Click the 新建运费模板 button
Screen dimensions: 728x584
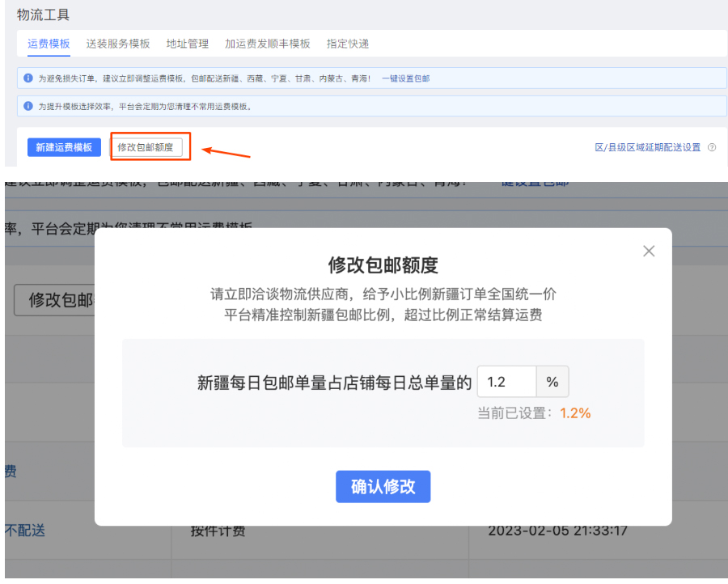click(63, 146)
